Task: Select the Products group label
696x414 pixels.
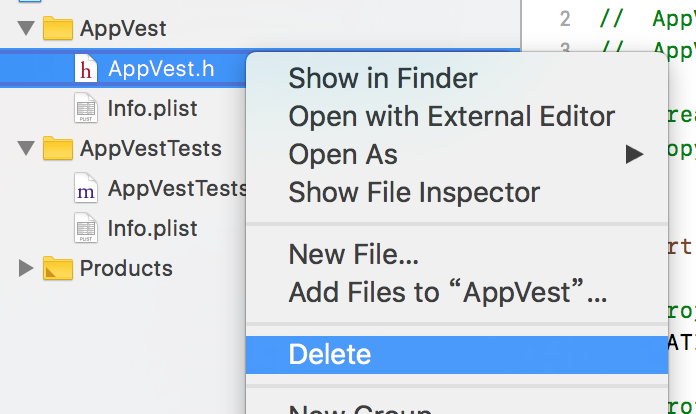Action: point(126,268)
